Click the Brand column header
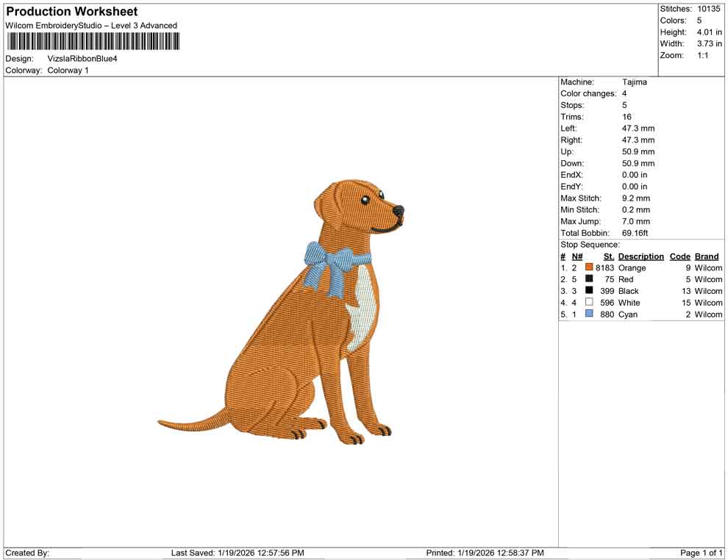This screenshot has width=728, height=560. coord(706,256)
